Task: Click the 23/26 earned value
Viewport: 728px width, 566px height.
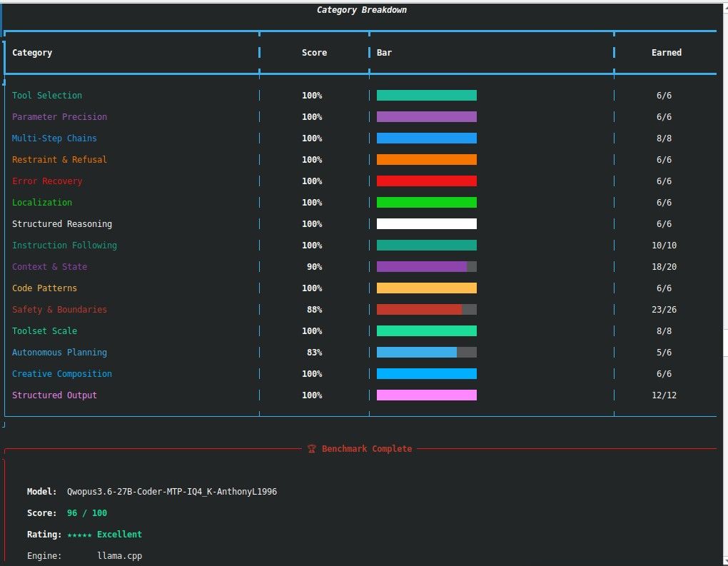Action: pyautogui.click(x=664, y=309)
